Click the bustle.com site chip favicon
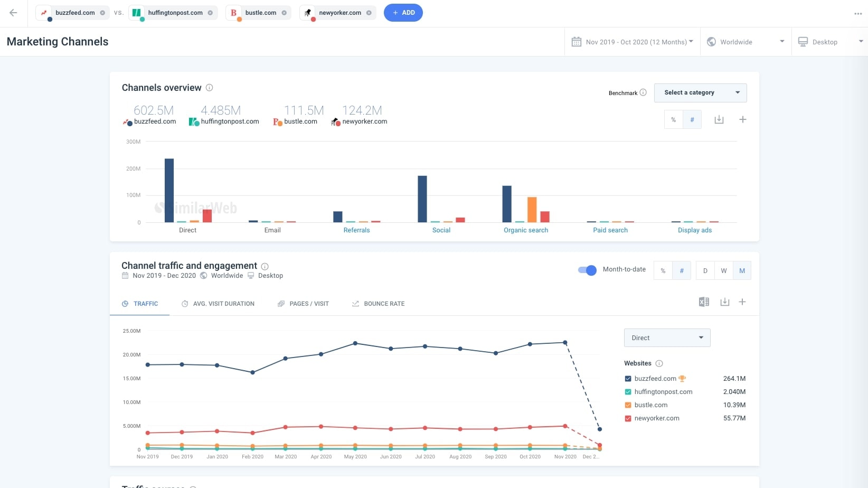 [x=233, y=13]
